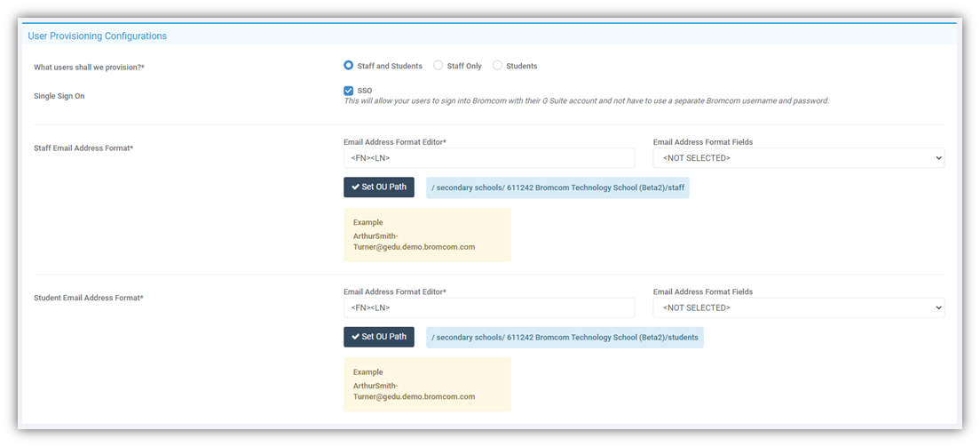980x447 pixels.
Task: Untick the SSO checkbox
Action: [349, 91]
